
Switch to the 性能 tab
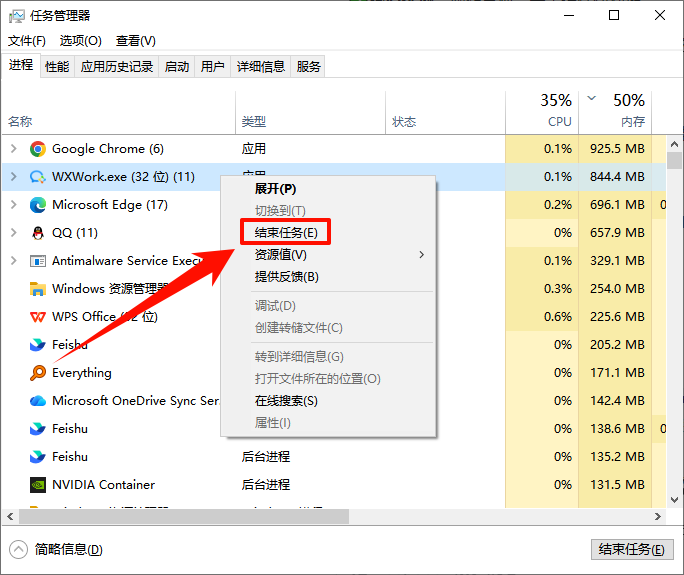57,67
